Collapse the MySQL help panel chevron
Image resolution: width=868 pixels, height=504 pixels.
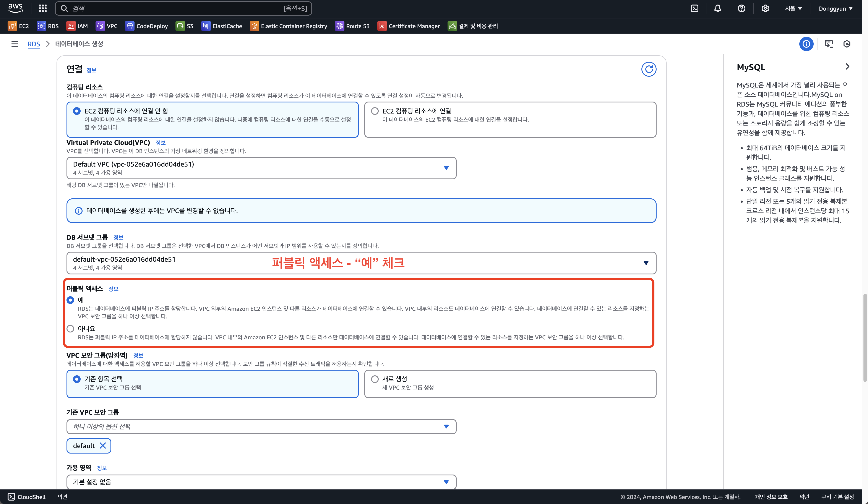tap(847, 66)
